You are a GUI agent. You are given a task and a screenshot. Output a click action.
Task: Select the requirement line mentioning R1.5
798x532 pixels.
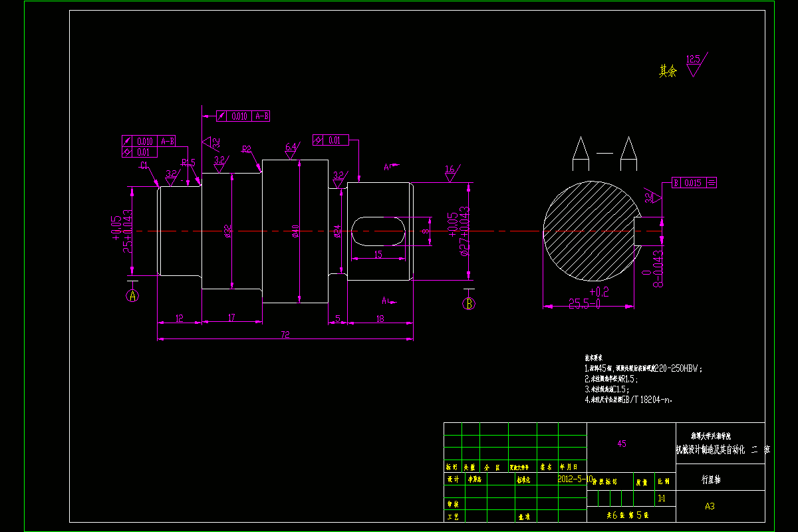611,378
